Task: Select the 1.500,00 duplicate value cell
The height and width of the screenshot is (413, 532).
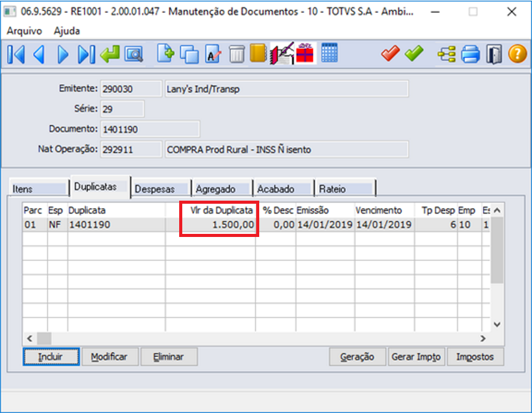Action: click(x=211, y=225)
